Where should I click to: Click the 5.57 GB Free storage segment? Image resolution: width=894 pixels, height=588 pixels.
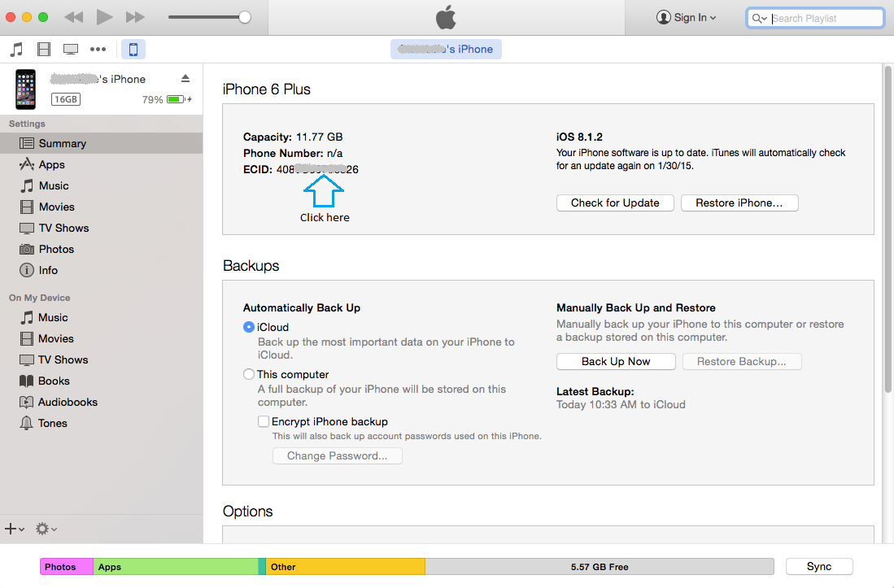(600, 567)
